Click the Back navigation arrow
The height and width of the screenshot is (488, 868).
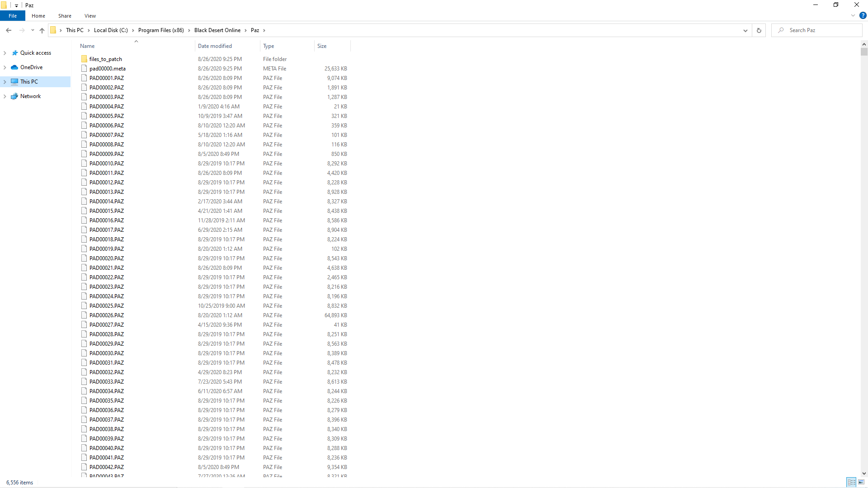(9, 30)
